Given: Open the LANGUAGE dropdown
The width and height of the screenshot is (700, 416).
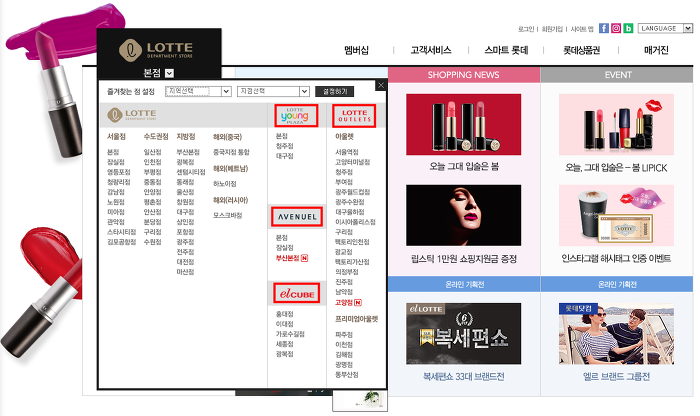Looking at the screenshot, I should pyautogui.click(x=665, y=28).
